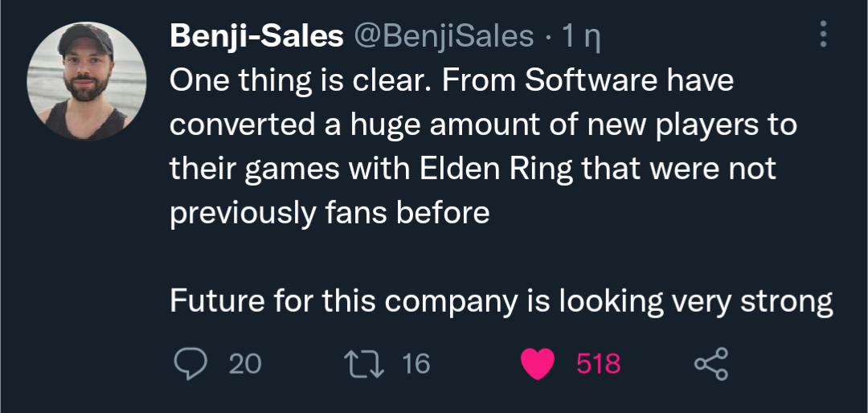Visit the @BenjiSales handle link
This screenshot has height=413, width=868.
pyautogui.click(x=444, y=36)
